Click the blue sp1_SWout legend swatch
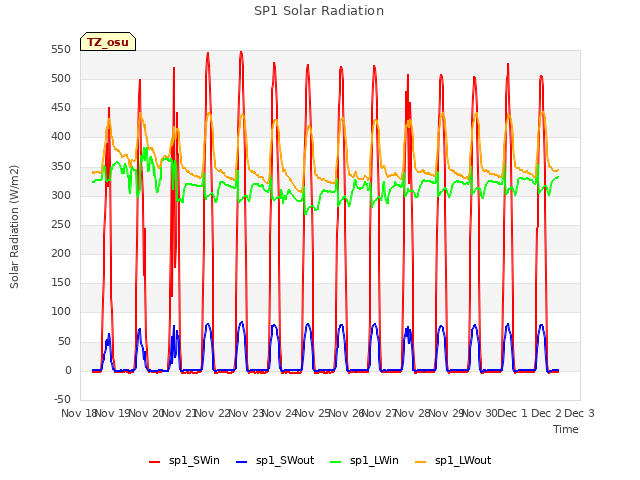This screenshot has width=640, height=480. click(x=242, y=461)
